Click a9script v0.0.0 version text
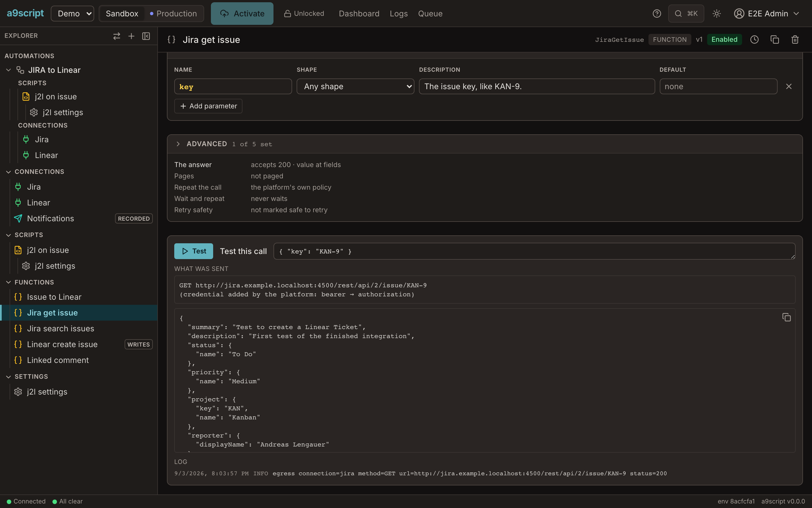This screenshot has width=812, height=508. [783, 501]
